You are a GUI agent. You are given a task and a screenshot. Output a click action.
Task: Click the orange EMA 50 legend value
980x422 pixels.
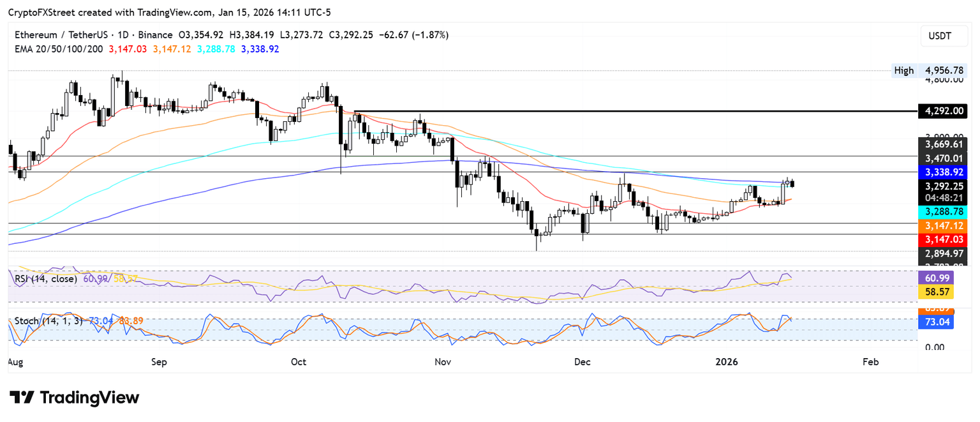click(x=172, y=49)
